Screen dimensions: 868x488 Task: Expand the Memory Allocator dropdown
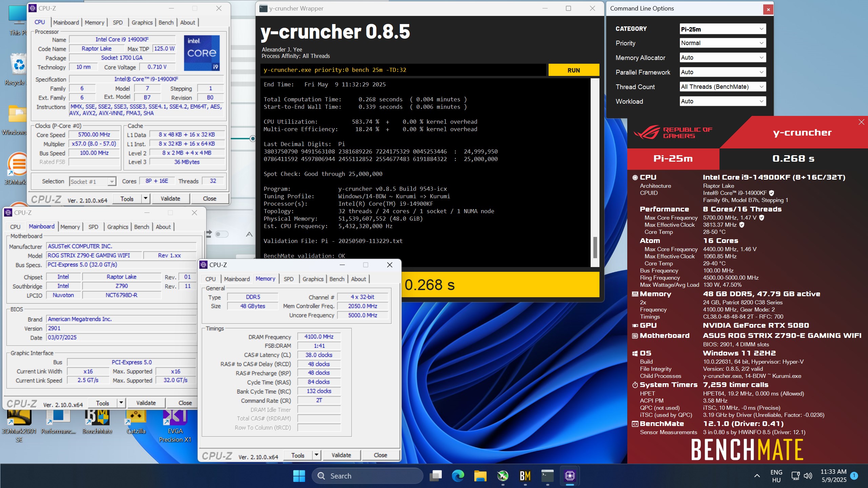point(723,58)
